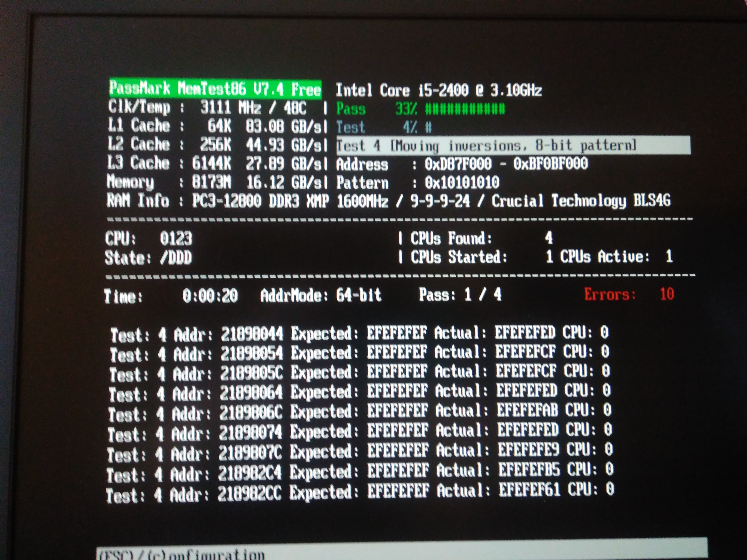Select the error row with Addr 2189806C
This screenshot has width=747, height=560.
(x=360, y=412)
